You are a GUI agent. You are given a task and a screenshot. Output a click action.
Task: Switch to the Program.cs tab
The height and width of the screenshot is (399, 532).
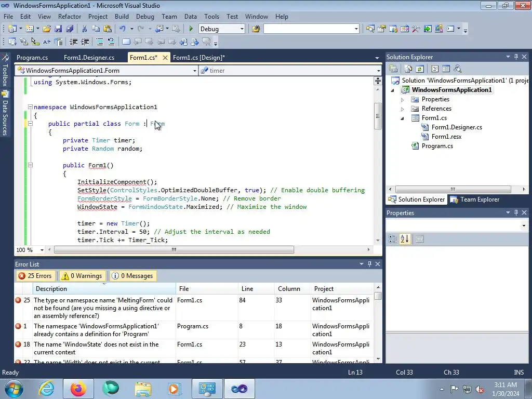[32, 58]
